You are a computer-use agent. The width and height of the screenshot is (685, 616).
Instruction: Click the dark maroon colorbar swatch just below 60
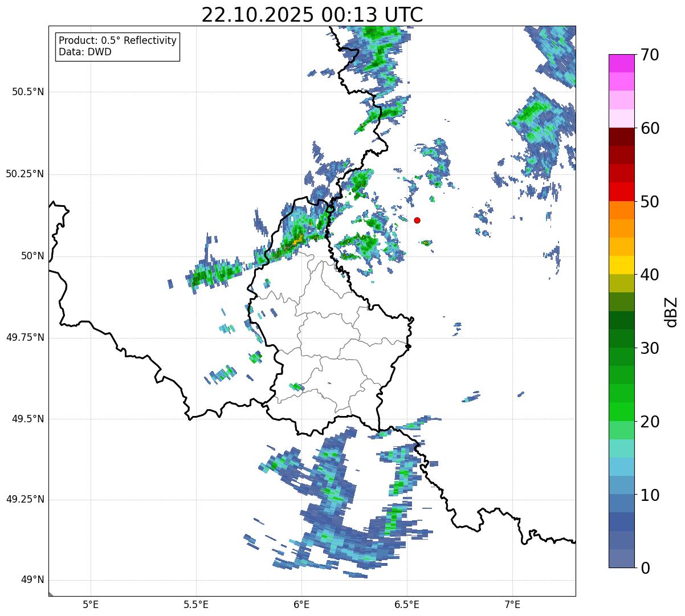pyautogui.click(x=621, y=137)
